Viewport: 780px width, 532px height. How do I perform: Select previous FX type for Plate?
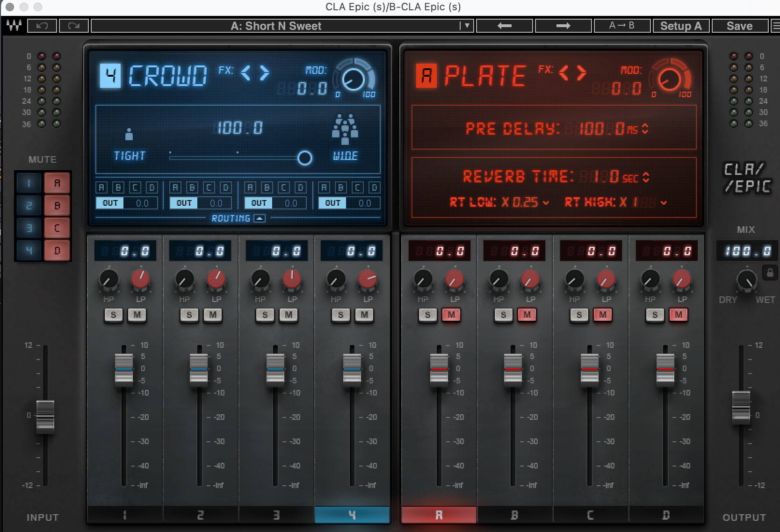(x=564, y=73)
